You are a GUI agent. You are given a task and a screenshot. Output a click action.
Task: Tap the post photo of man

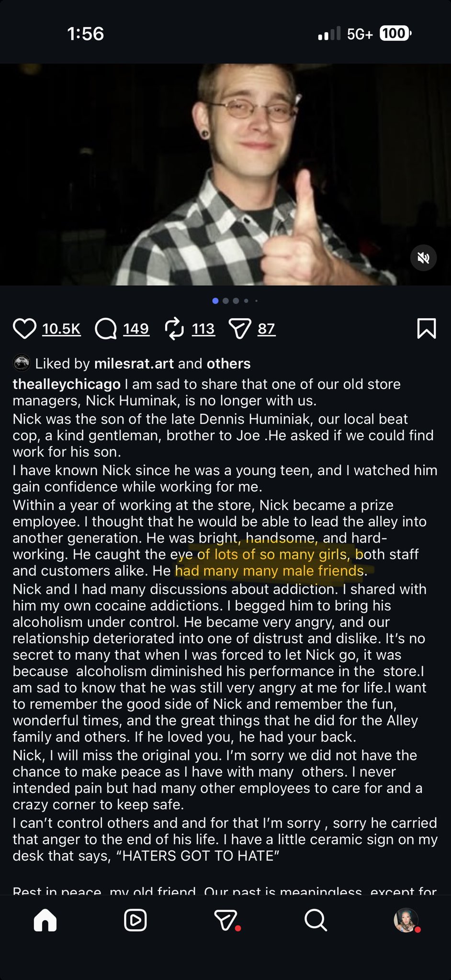pos(225,175)
